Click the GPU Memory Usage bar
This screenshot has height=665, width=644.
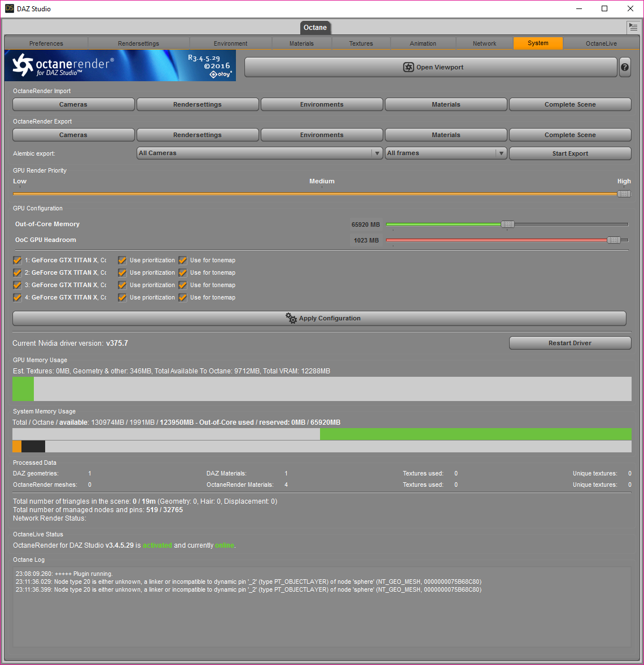point(322,389)
